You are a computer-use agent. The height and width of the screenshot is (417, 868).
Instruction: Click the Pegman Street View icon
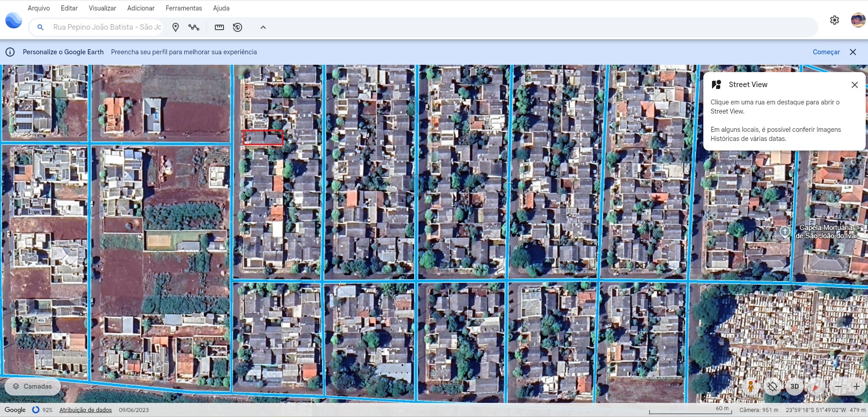750,386
